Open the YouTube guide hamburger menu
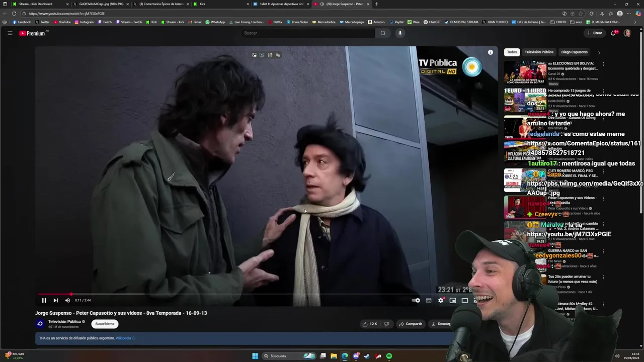644x362 pixels. (10, 33)
